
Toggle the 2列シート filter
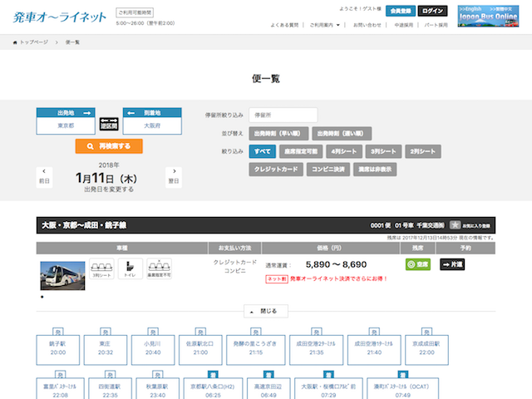[x=423, y=151]
